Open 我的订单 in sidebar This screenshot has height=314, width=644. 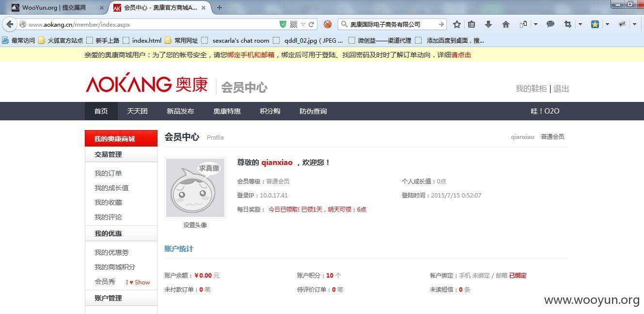[x=108, y=173]
